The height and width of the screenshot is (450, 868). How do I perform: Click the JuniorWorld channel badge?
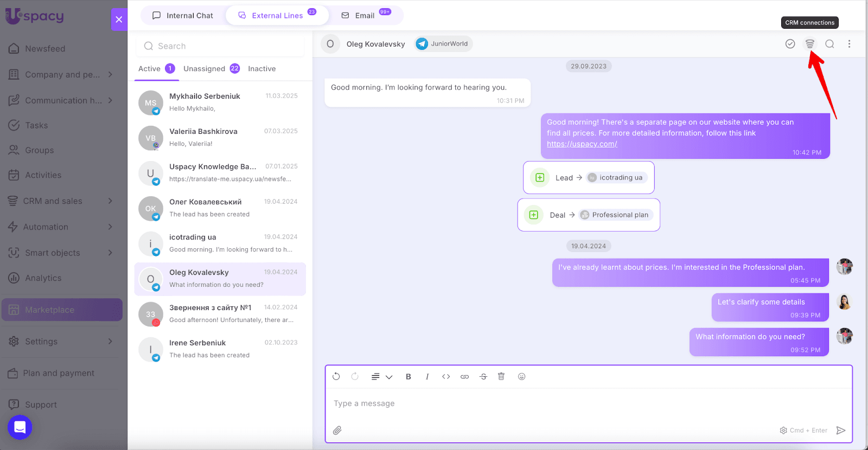[444, 44]
